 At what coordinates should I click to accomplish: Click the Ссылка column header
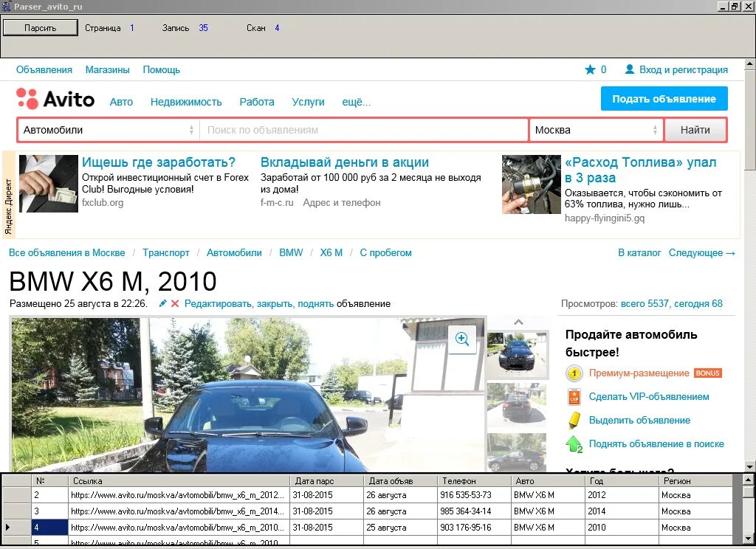[179, 481]
